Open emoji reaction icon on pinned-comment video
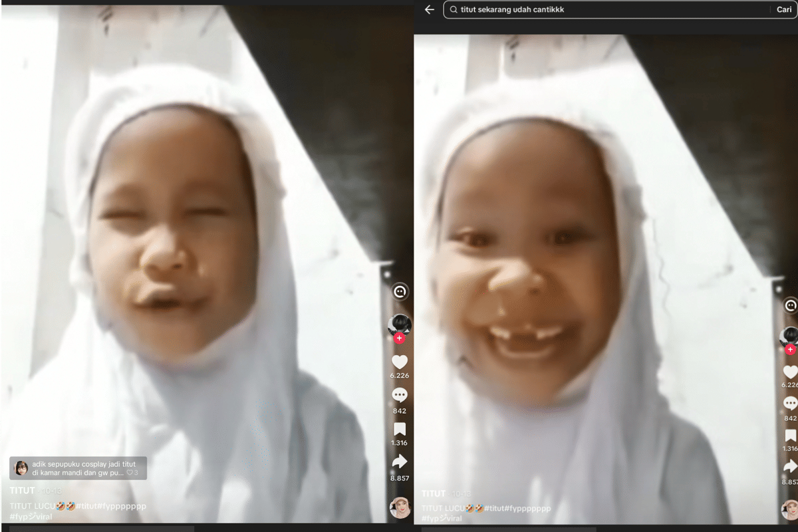 click(399, 291)
